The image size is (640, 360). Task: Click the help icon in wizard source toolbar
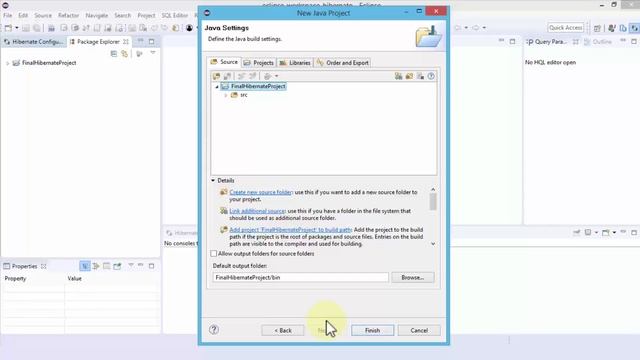click(x=431, y=76)
